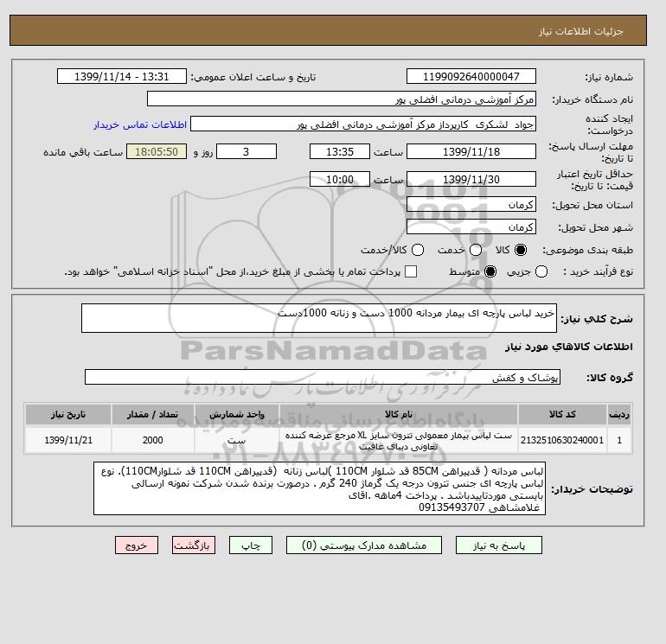This screenshot has height=644, width=666.
Task: Click the شرح کلی نیاز label
Action: (597, 319)
